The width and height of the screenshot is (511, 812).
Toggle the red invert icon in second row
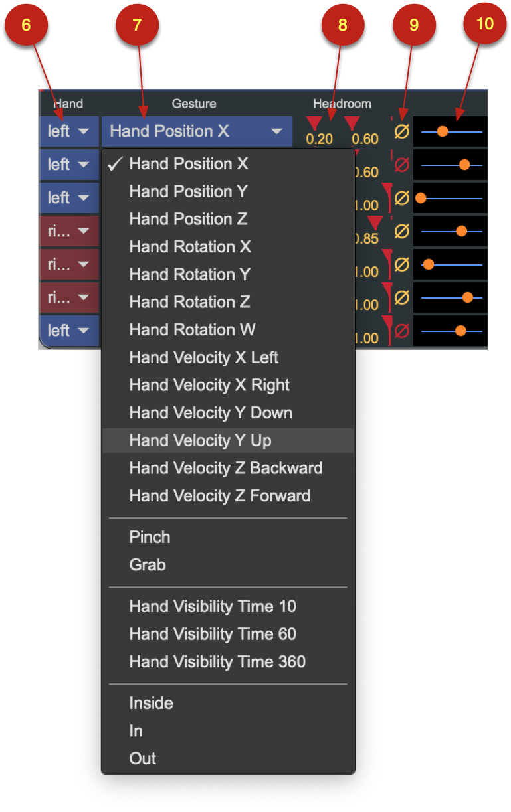(401, 165)
